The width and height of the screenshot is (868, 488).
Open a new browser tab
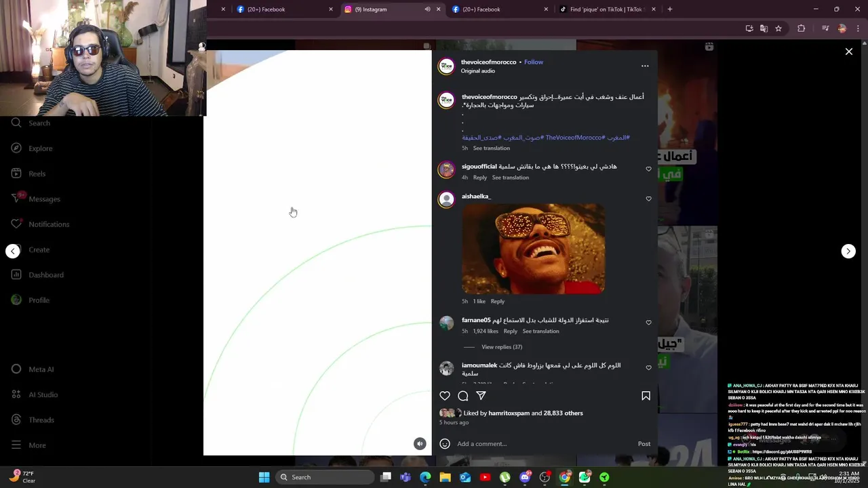click(x=669, y=9)
